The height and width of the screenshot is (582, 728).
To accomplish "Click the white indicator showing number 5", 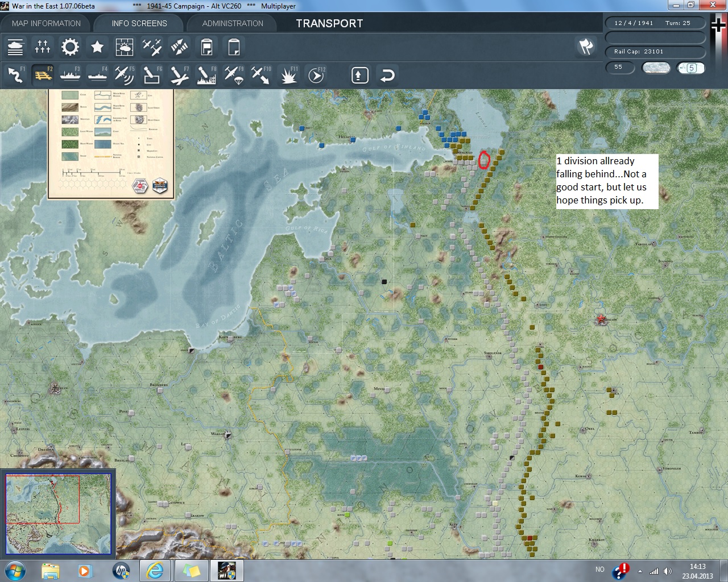I will tap(691, 68).
